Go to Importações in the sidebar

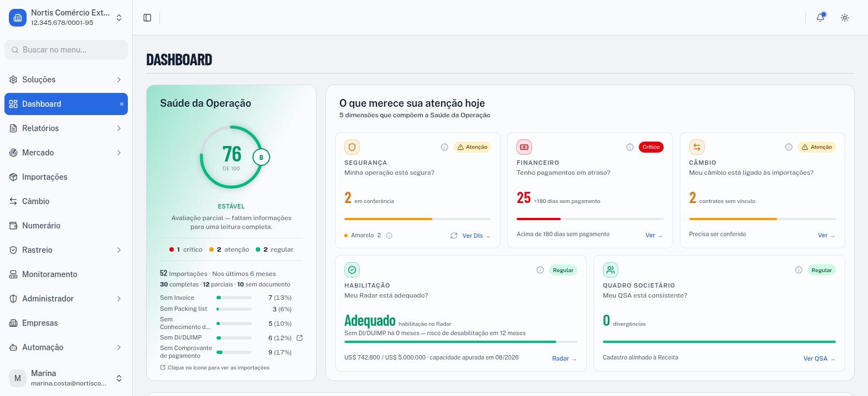66,177
